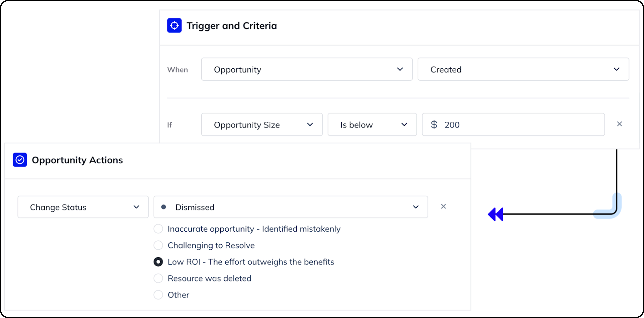Expand the Change Status action dropdown
The image size is (644, 318).
83,207
